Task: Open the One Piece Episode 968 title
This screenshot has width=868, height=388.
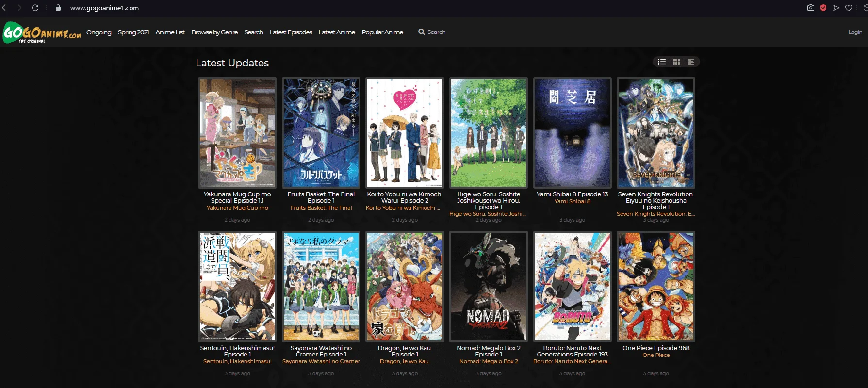Action: click(656, 348)
